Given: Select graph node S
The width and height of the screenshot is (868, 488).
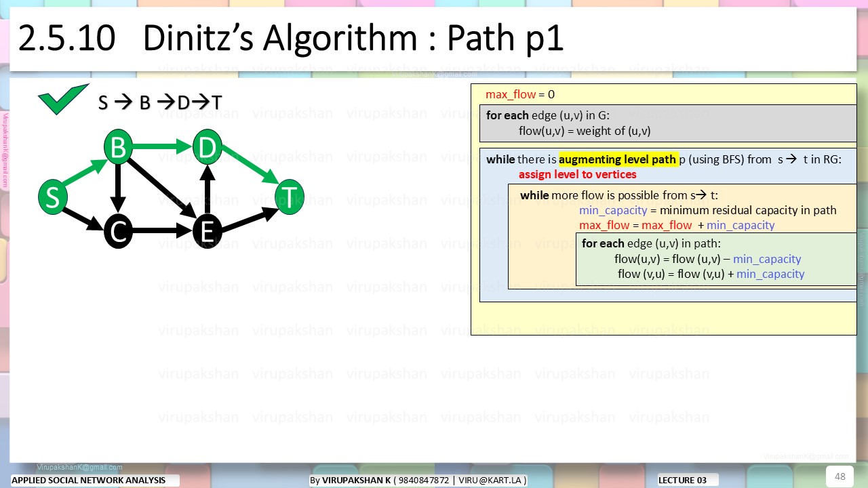Looking at the screenshot, I should (x=52, y=197).
